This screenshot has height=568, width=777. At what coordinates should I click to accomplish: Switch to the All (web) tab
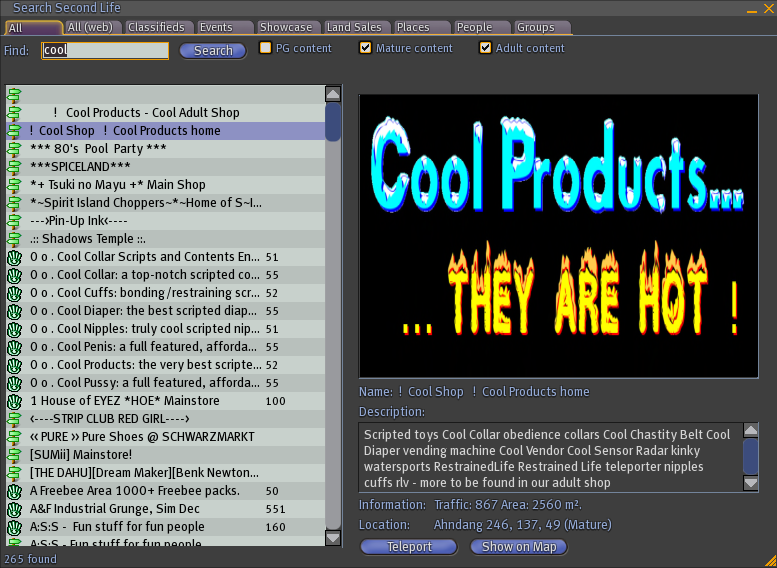click(93, 27)
